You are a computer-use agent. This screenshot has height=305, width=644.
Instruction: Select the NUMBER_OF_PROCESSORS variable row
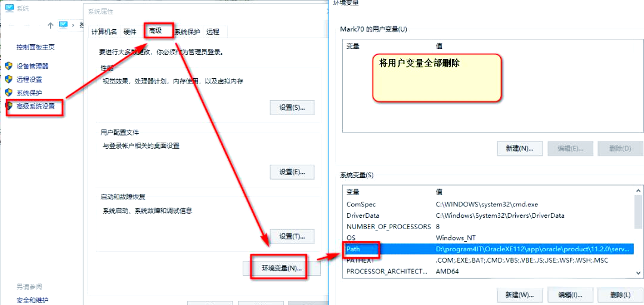(x=488, y=226)
